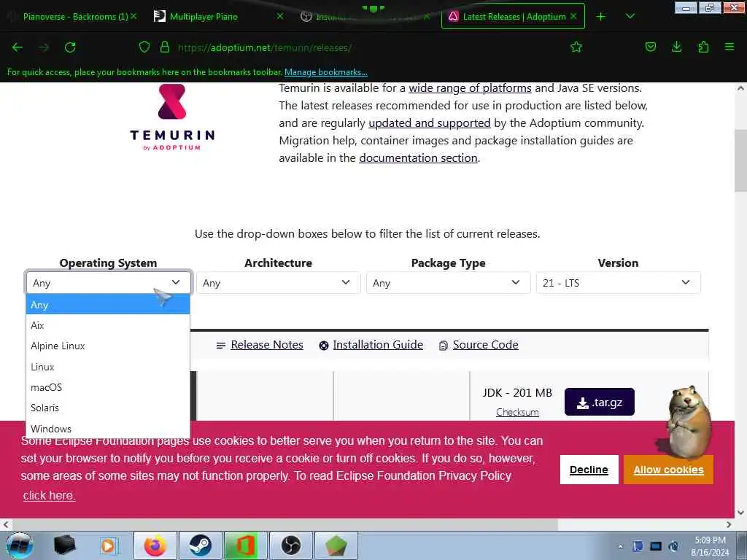Click the lifebuoy icon beside Installation Guide
This screenshot has height=560, width=747.
pyautogui.click(x=324, y=346)
